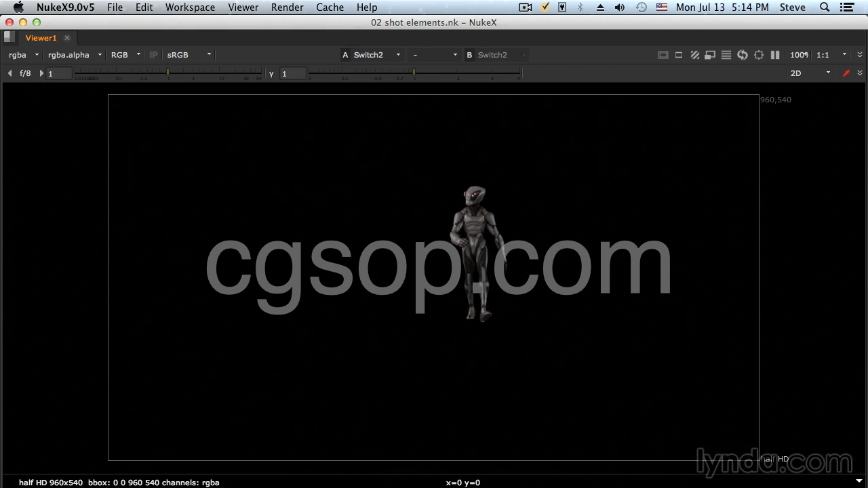Pause viewer updating with the pause icon
868x488 pixels.
[x=775, y=55]
